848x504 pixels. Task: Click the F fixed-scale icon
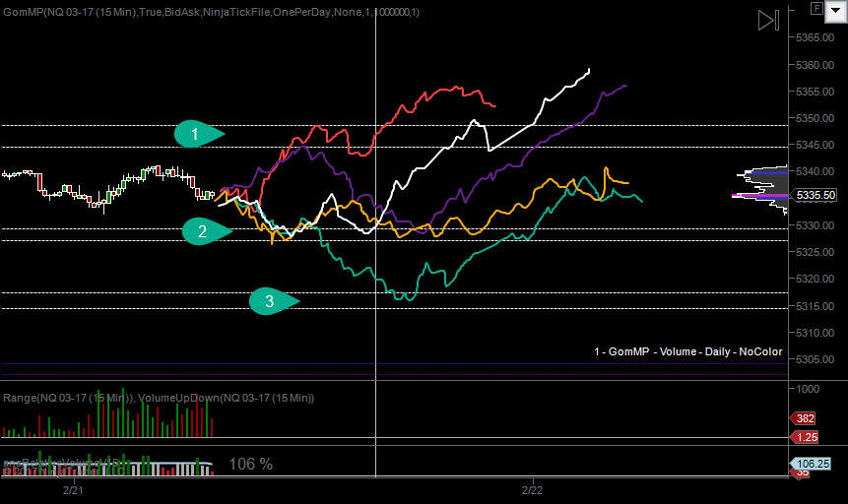(816, 8)
